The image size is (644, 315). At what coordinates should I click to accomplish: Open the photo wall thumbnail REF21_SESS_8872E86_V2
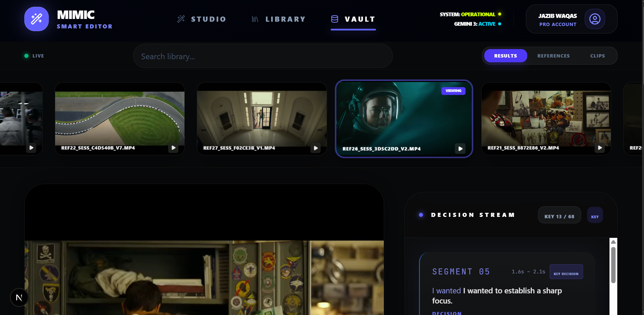546,118
